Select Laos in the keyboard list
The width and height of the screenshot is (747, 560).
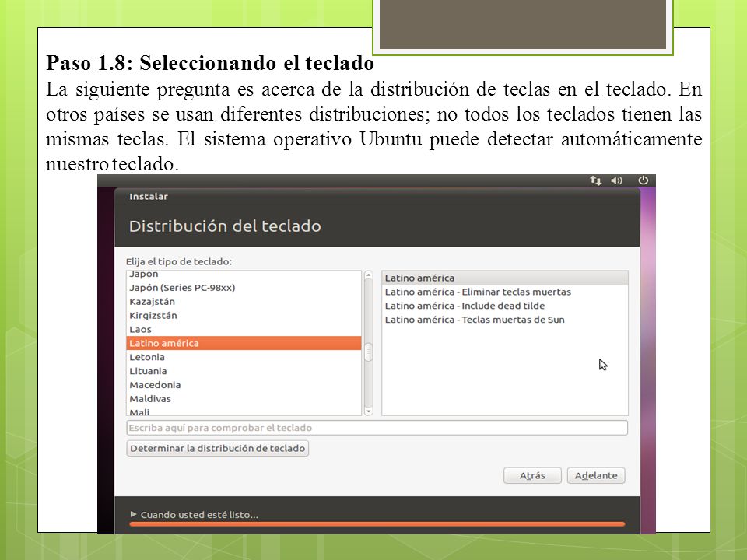point(244,329)
